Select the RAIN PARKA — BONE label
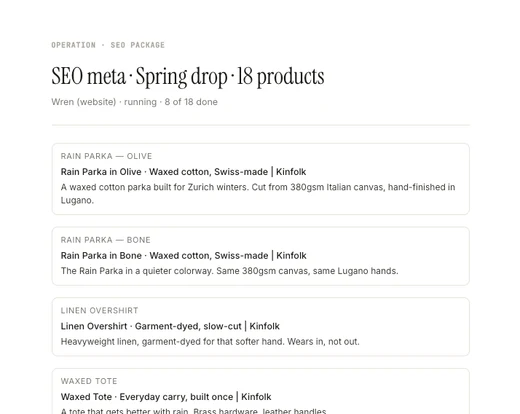The image size is (520, 414). coord(106,240)
